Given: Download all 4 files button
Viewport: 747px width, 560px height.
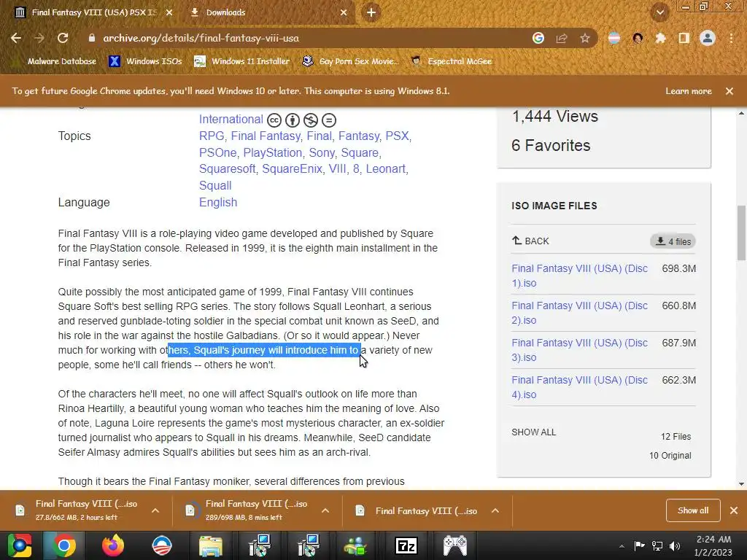Looking at the screenshot, I should (673, 241).
